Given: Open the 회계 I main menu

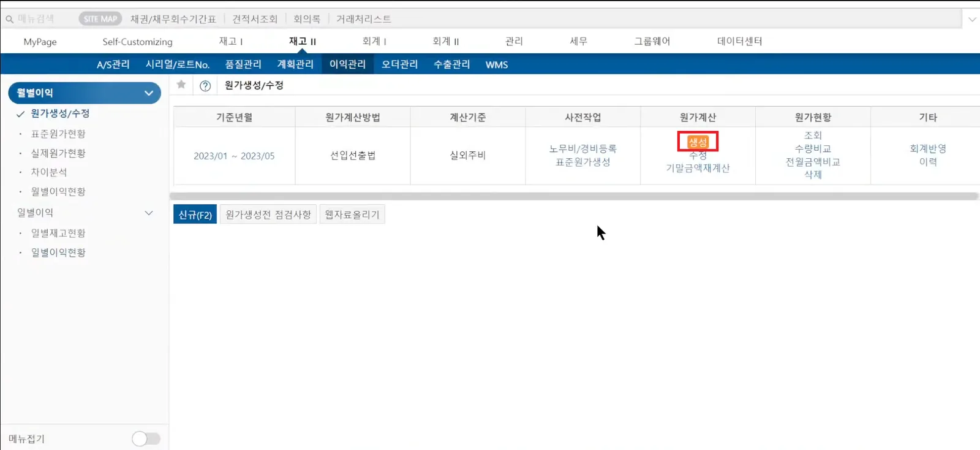Looking at the screenshot, I should tap(374, 41).
